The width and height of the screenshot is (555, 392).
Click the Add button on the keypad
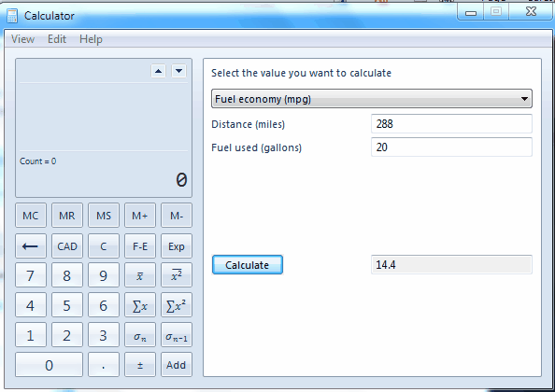click(x=177, y=365)
